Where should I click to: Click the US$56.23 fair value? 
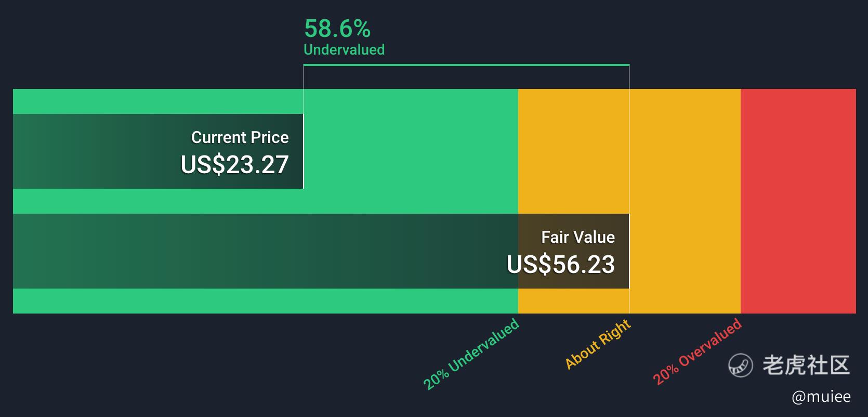click(x=560, y=265)
